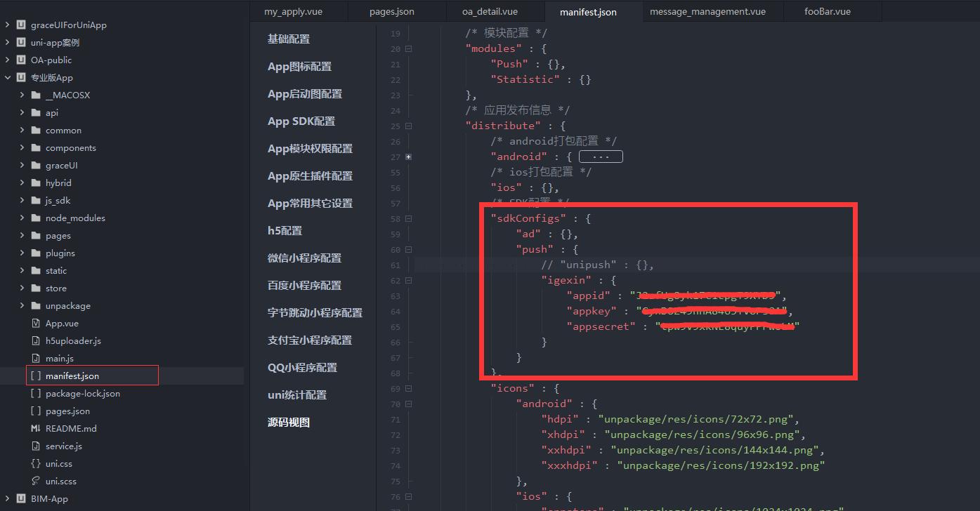The height and width of the screenshot is (511, 980).
Task: Collapse the sdkConfigs block at line 58
Action: [x=408, y=219]
